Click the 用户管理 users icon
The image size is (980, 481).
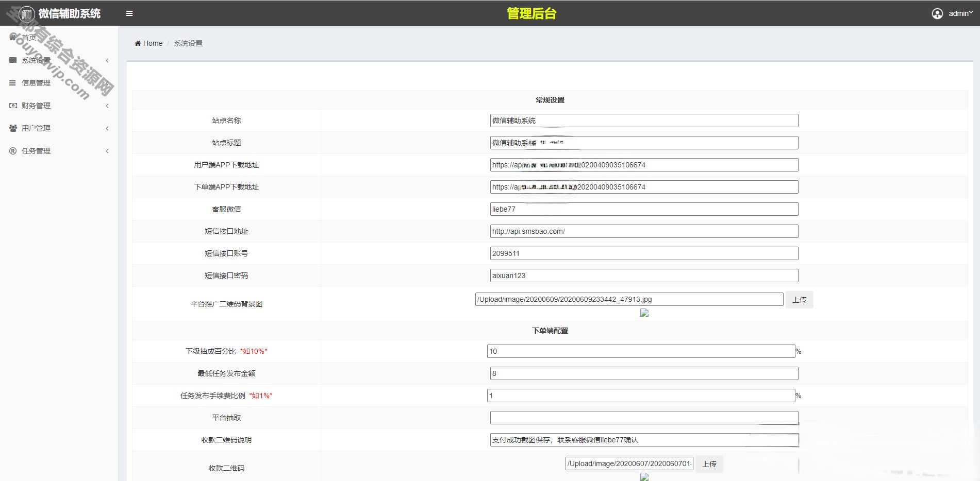pos(13,128)
